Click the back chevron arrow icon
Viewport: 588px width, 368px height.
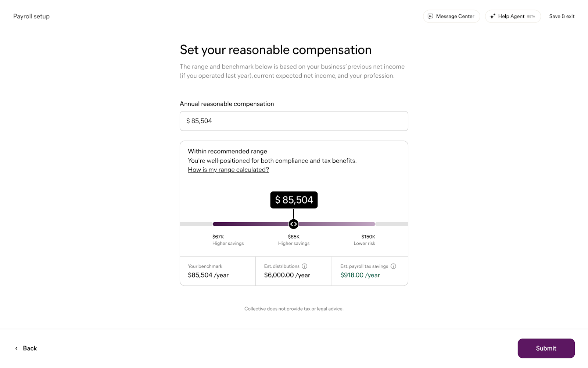(x=16, y=348)
